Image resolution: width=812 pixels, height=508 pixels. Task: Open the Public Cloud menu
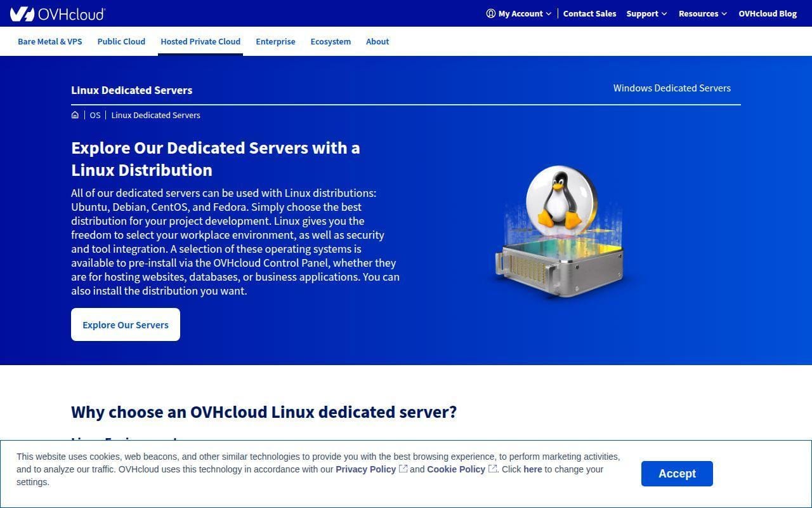click(x=121, y=41)
